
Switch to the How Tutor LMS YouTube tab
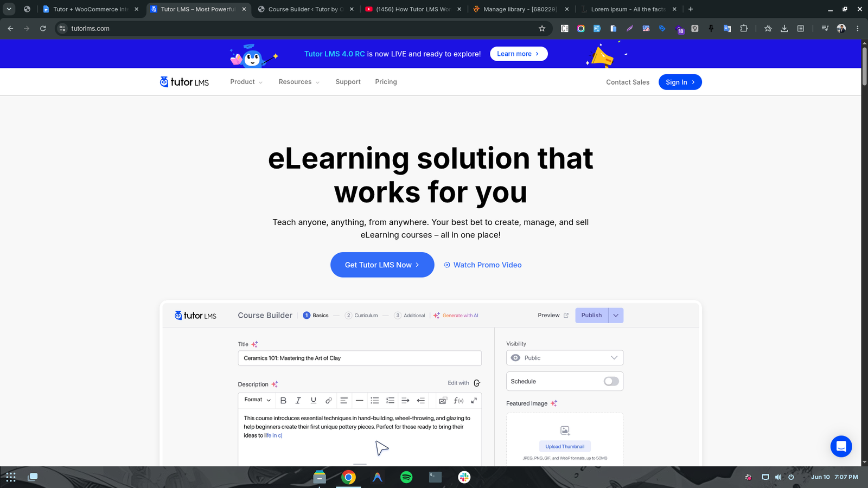coord(413,9)
